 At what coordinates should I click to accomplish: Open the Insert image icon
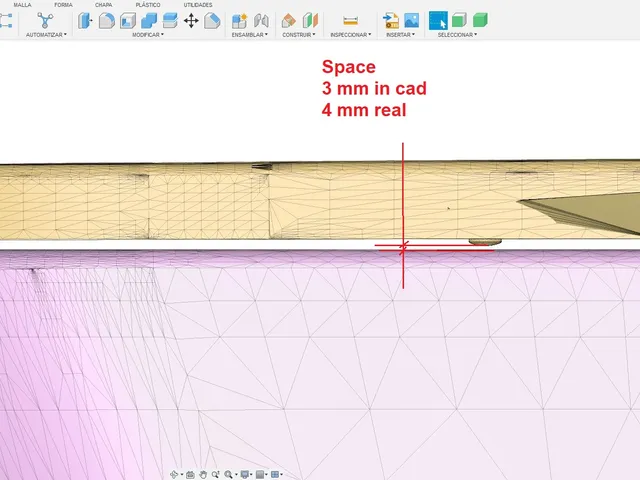(x=411, y=20)
